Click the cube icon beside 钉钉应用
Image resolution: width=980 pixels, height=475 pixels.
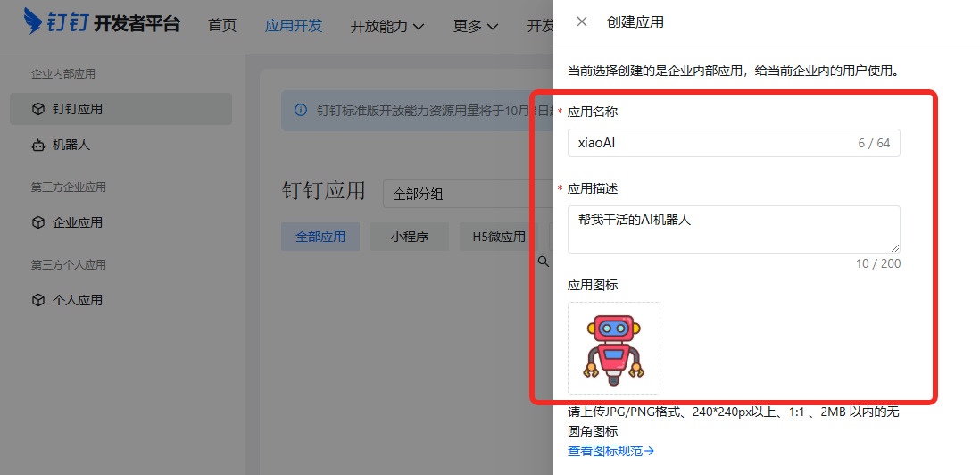point(37,109)
